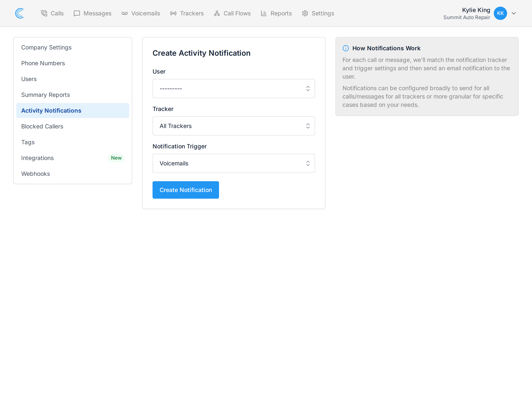Go to the Trackers menu item
Screen dimensions: 532x399
click(x=187, y=13)
